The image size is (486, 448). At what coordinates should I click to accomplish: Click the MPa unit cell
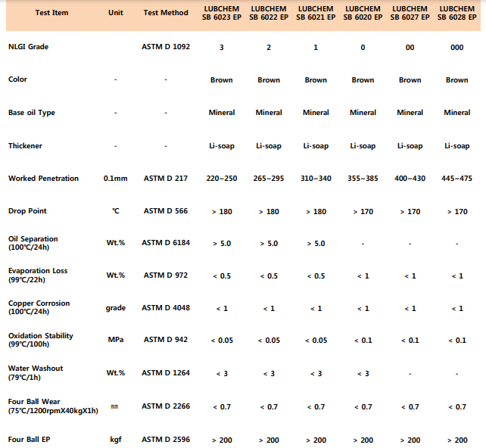(x=116, y=341)
